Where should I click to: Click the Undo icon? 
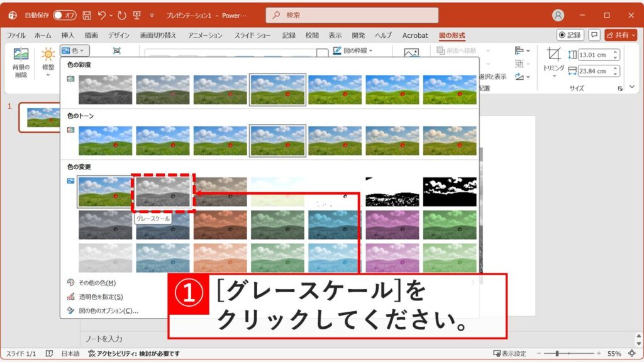(x=102, y=14)
